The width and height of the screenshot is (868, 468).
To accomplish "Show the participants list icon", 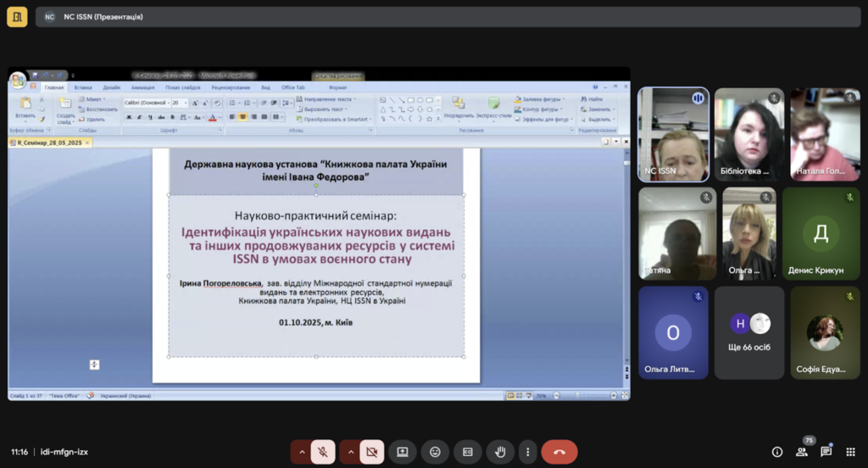I will 801,452.
